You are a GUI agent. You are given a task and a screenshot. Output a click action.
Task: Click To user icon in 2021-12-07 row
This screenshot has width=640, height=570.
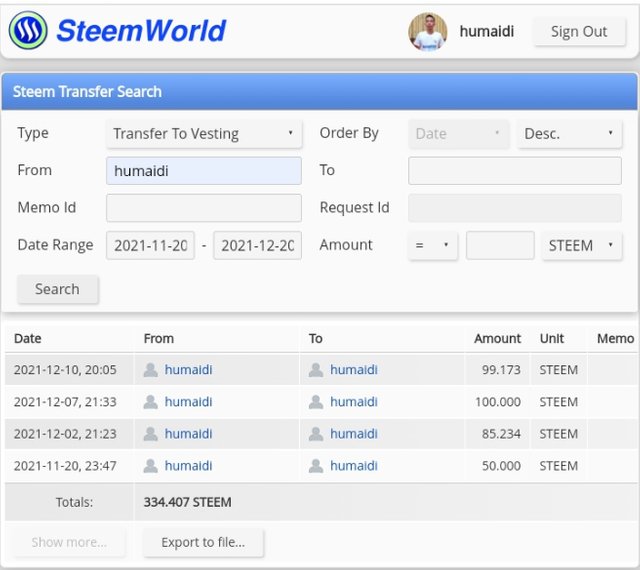click(316, 402)
